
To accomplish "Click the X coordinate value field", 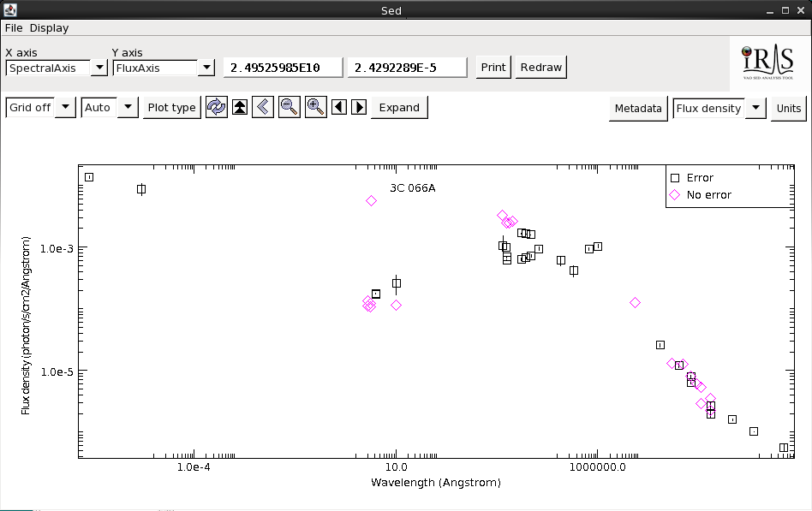I will pos(283,68).
